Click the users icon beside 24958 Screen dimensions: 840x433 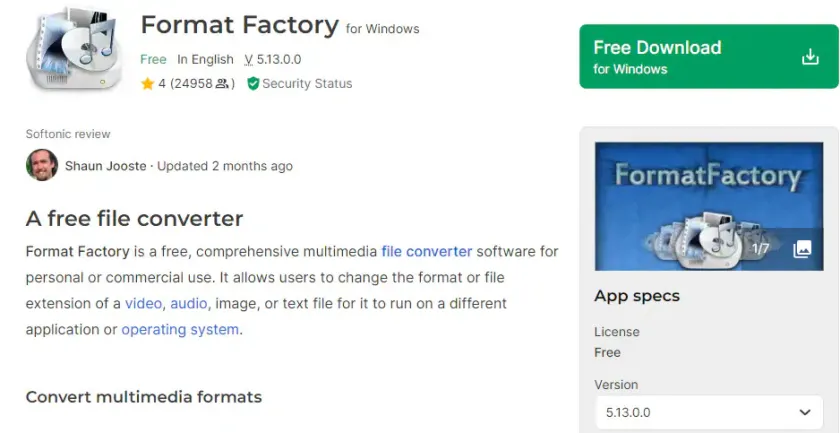[x=224, y=84]
